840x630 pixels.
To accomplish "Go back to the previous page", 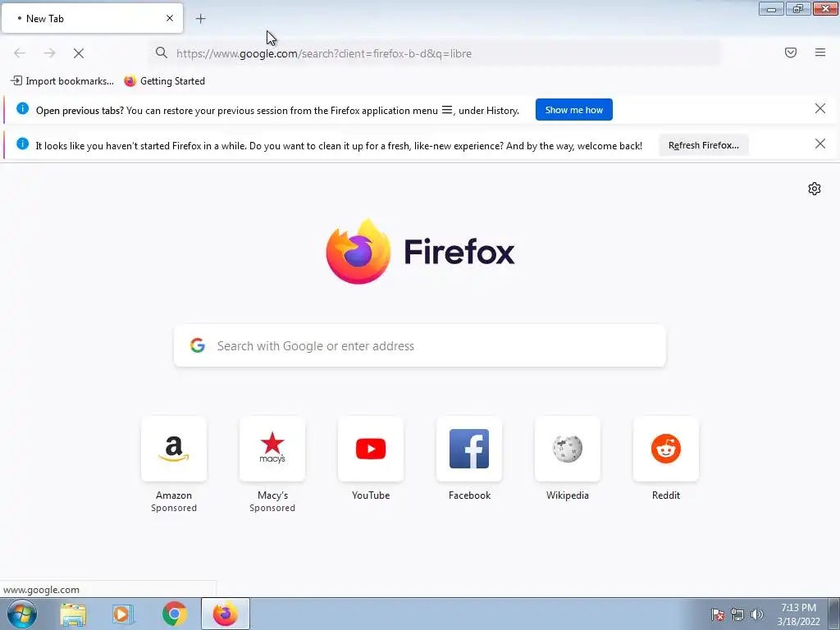I will tap(20, 53).
